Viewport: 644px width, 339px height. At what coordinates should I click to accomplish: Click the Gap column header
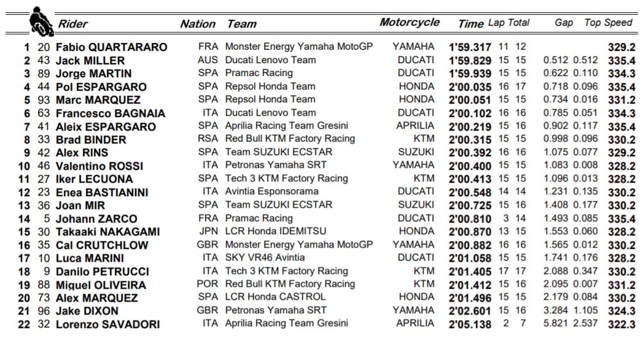[564, 23]
